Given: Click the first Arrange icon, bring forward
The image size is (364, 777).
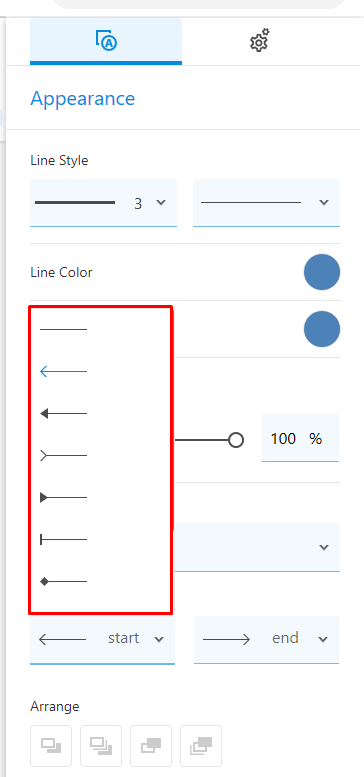Looking at the screenshot, I should click(51, 746).
